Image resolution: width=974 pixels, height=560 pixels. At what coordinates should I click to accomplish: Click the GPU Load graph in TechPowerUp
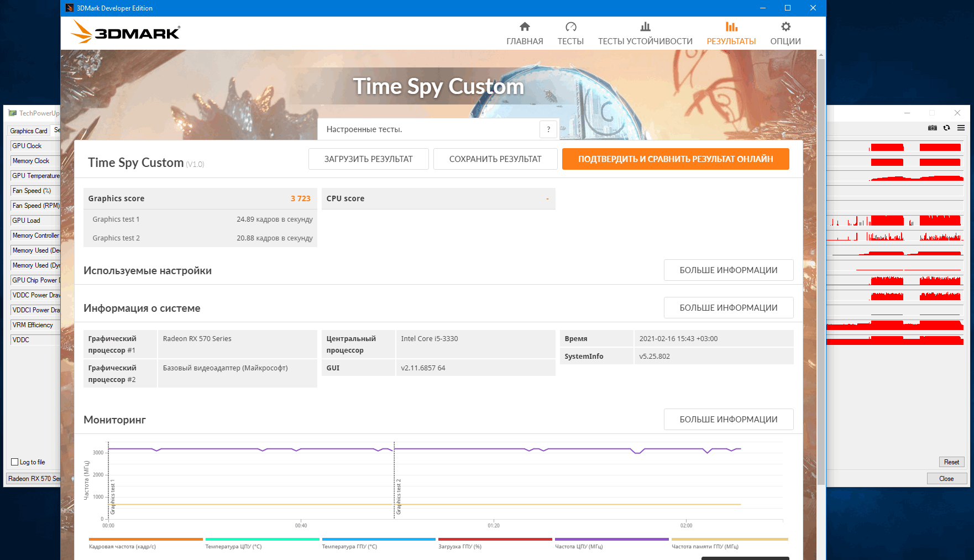pos(895,221)
